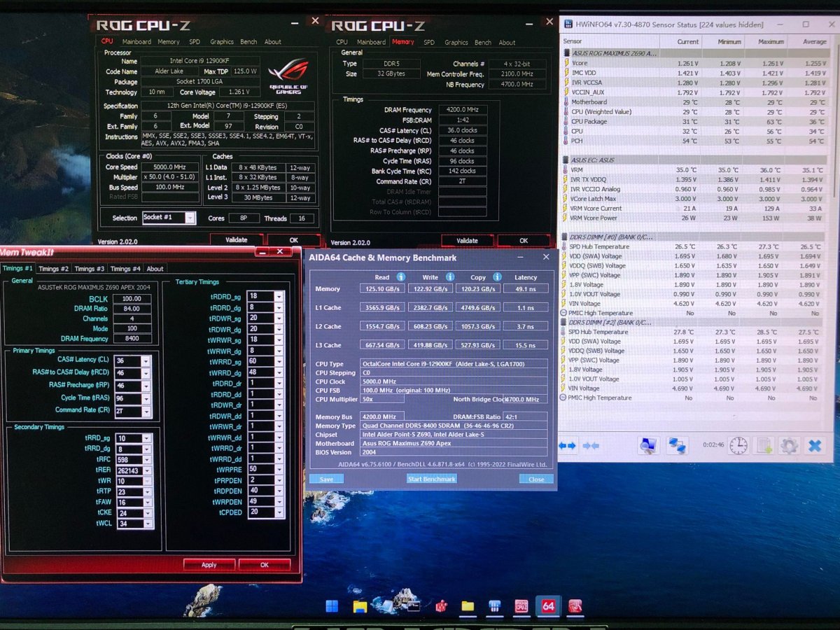The image size is (840, 630).
Task: Click the Minimum column header in HWiNFO
Action: click(729, 41)
